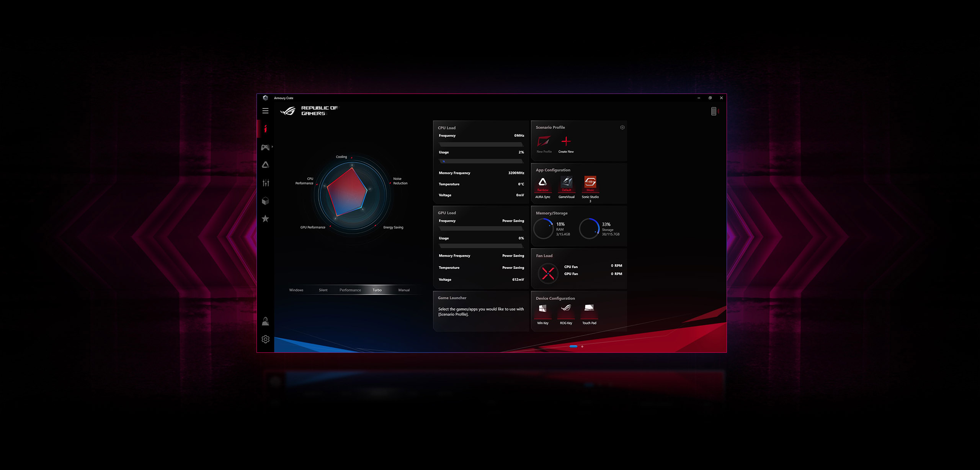Open the Featured star icon in sidebar
Screen dimensions: 980x470
(265, 218)
